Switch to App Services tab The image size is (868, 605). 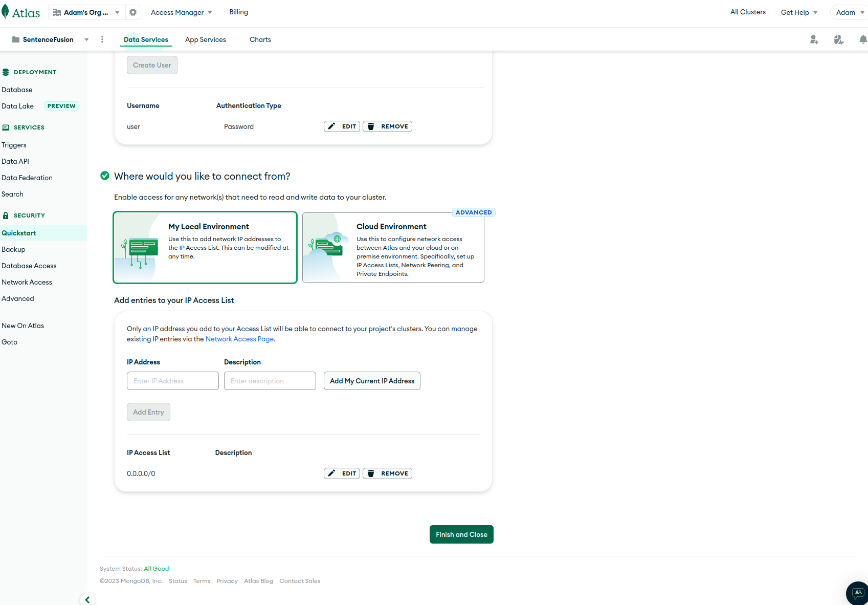(206, 39)
